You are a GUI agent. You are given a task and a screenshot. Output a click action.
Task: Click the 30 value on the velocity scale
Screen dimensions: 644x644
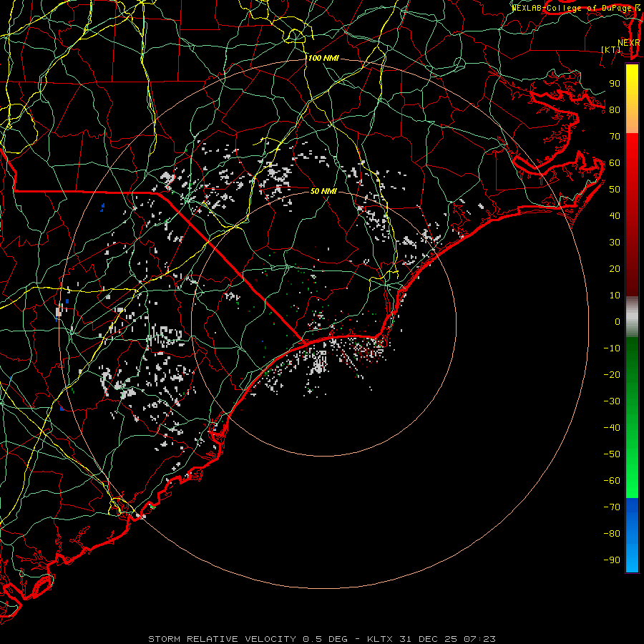pos(615,243)
